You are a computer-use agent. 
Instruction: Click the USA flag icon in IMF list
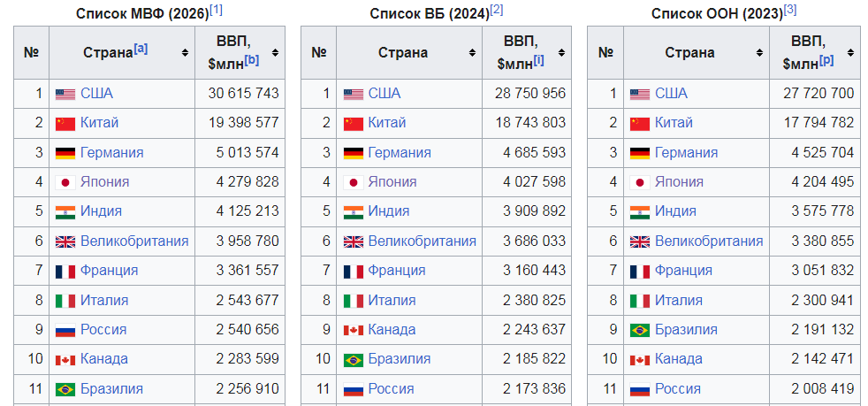click(65, 94)
